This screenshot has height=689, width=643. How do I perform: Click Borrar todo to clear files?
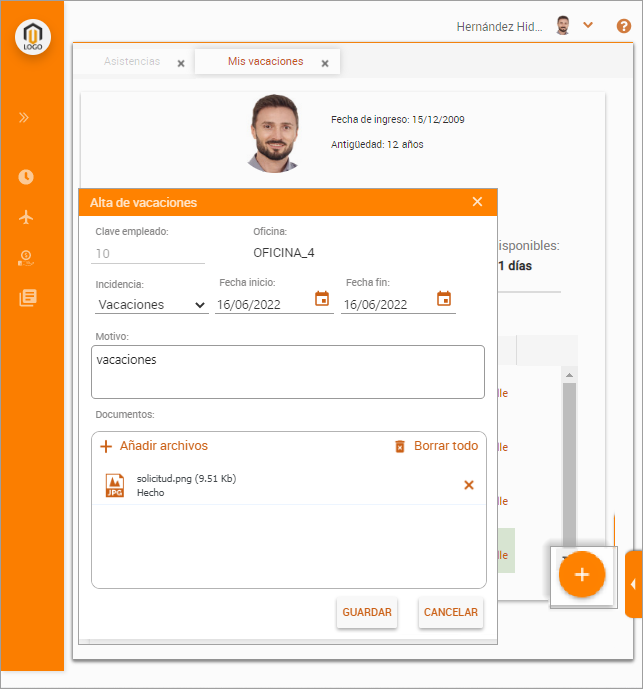(436, 446)
